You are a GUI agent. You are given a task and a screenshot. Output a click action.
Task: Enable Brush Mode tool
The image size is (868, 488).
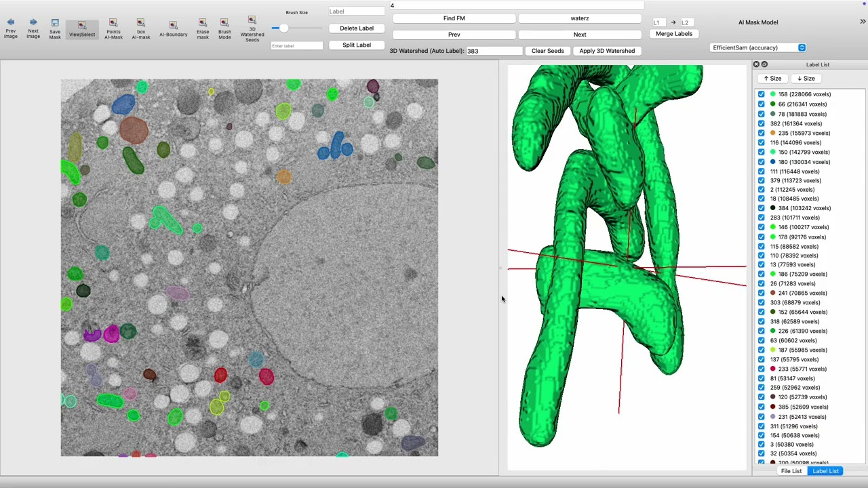pos(224,28)
